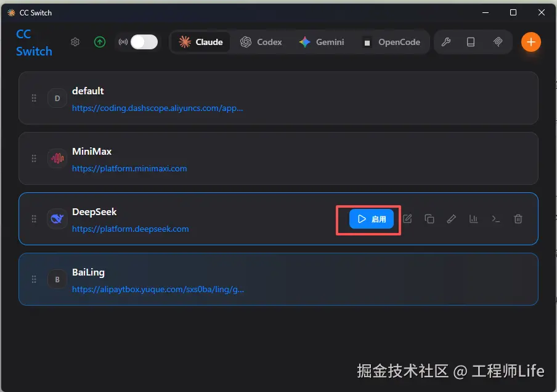Grab the drag handle of DeepSeek row
The width and height of the screenshot is (557, 392).
point(34,219)
